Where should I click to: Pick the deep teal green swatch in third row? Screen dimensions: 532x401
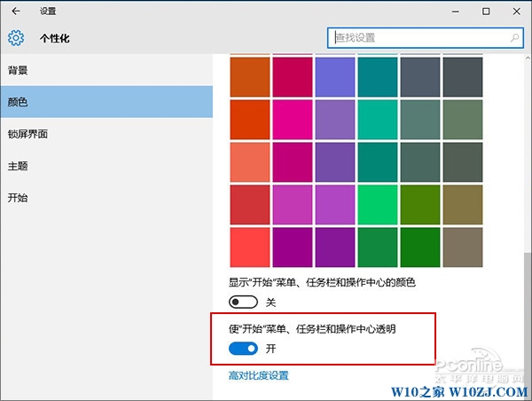[x=378, y=162]
